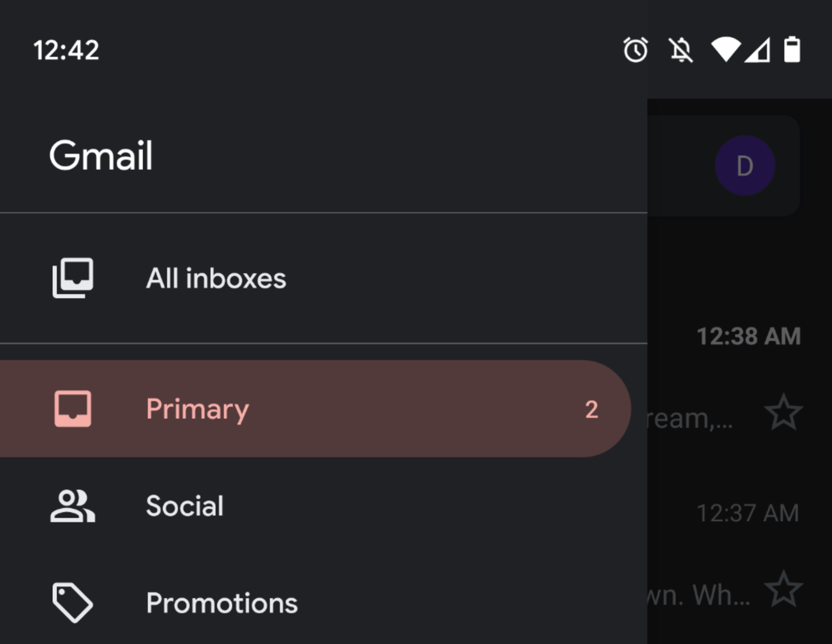Open the account avatar labeled D
832x644 pixels.
tap(745, 165)
